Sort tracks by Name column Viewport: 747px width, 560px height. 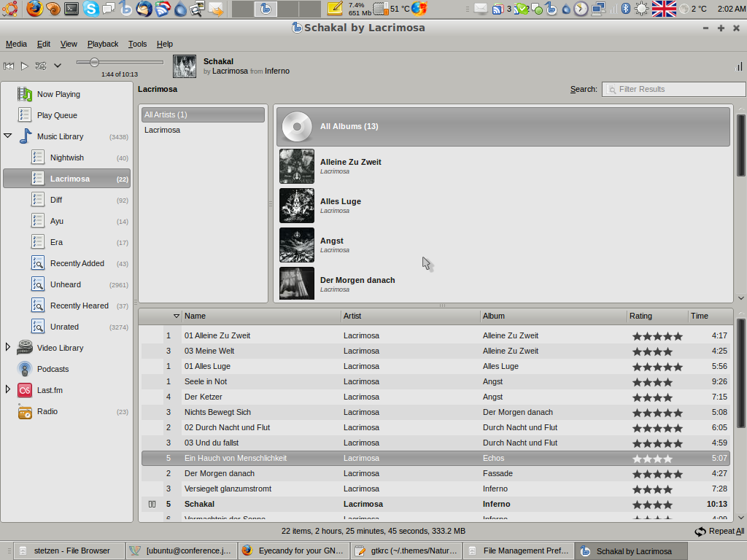pyautogui.click(x=261, y=316)
